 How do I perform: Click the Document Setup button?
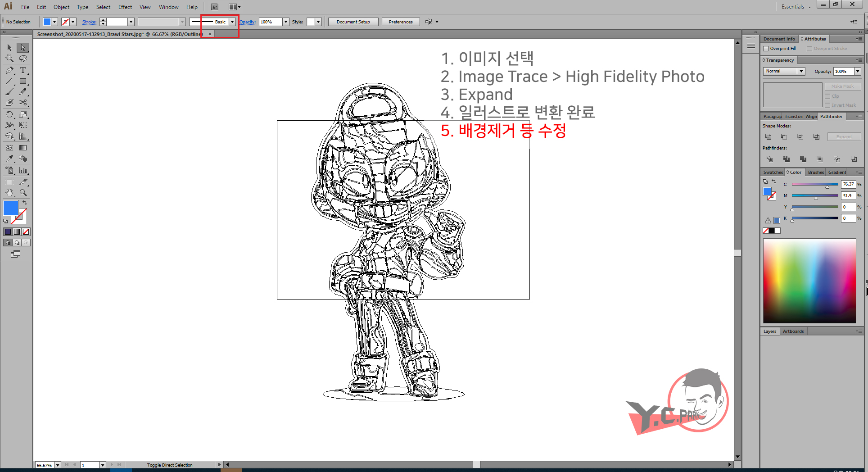[x=353, y=22]
